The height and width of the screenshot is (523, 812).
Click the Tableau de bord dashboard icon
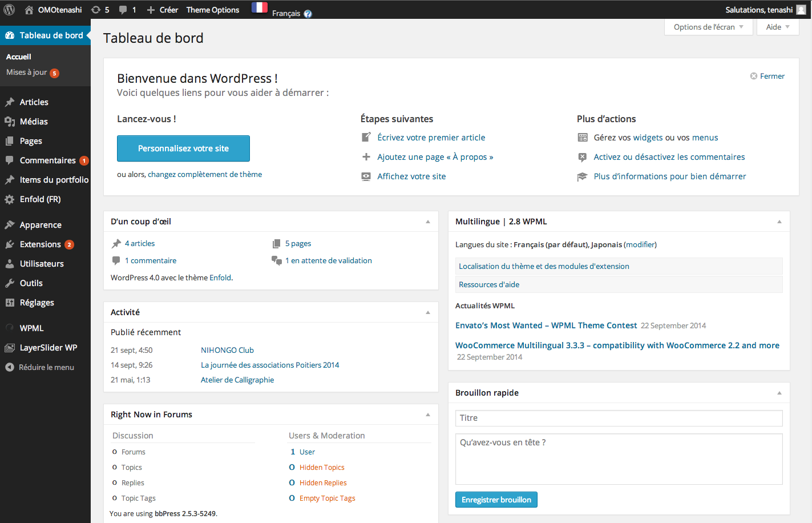[x=10, y=35]
